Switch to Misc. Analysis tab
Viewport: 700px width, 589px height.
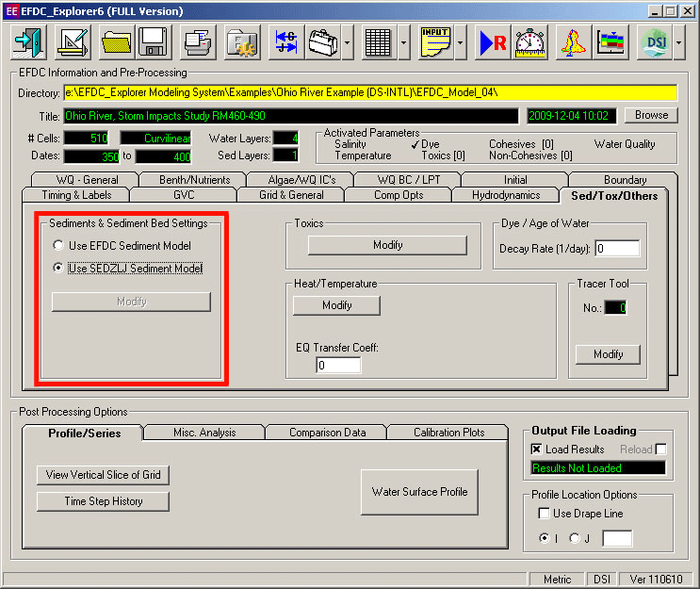click(x=204, y=433)
